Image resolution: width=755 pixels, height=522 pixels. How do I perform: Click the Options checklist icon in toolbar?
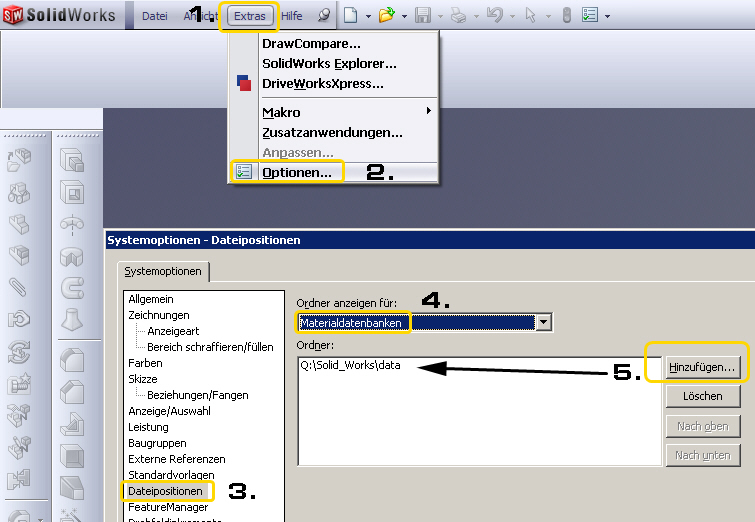590,15
